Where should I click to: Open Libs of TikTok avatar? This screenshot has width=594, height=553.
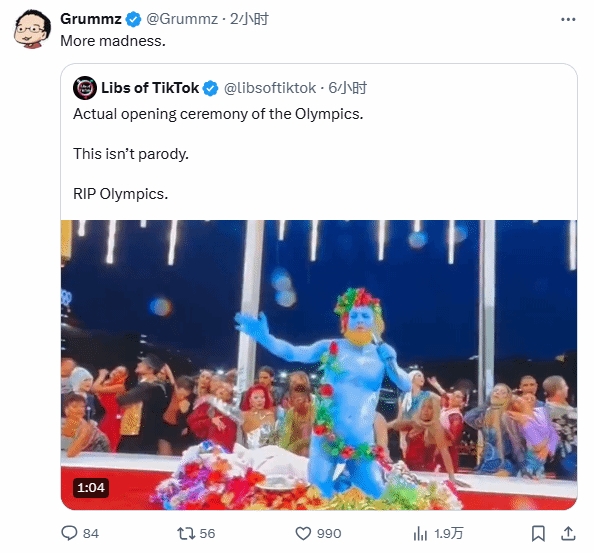click(x=85, y=88)
